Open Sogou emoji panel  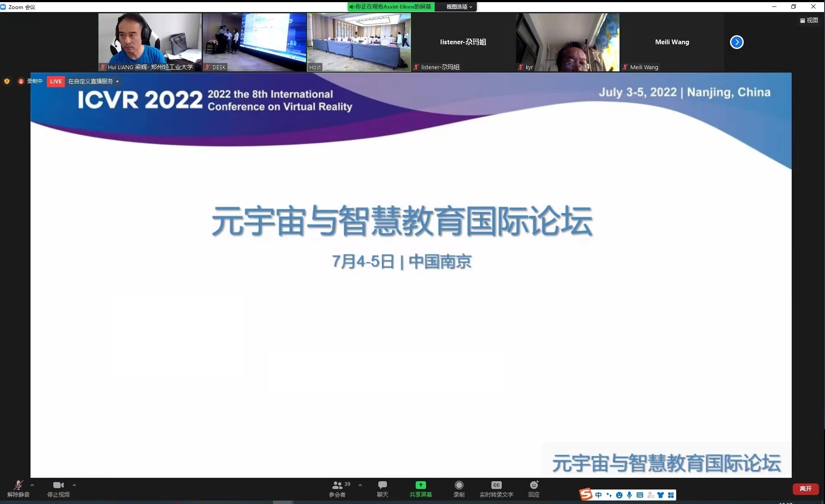619,495
